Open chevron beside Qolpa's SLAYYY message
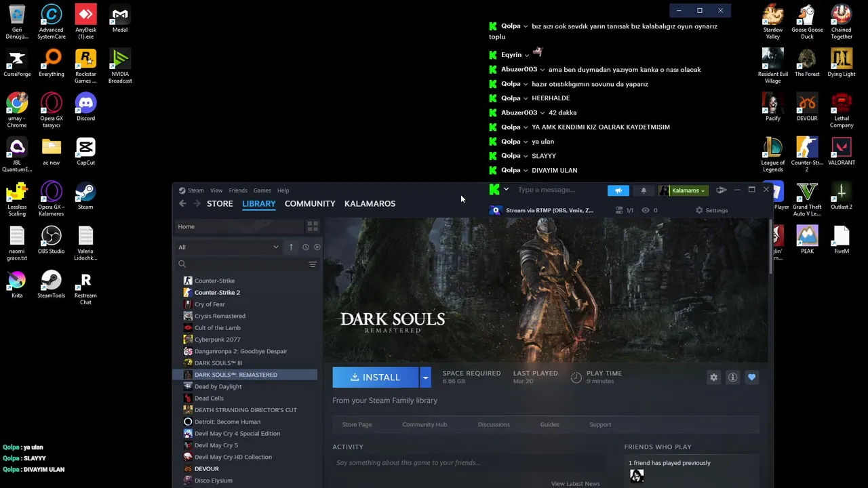Image resolution: width=868 pixels, height=488 pixels. pyautogui.click(x=526, y=156)
